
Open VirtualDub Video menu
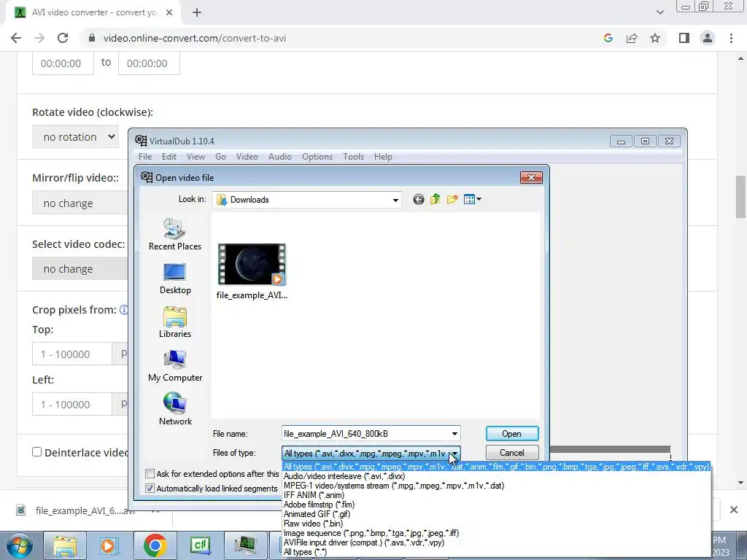point(247,157)
